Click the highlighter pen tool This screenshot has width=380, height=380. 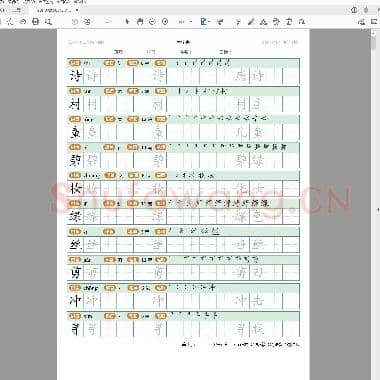pos(251,22)
